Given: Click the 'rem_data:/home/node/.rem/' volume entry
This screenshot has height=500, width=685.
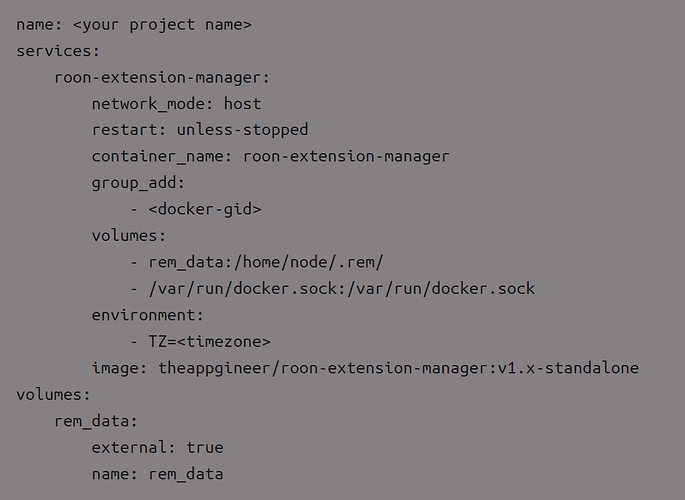Looking at the screenshot, I should 266,262.
